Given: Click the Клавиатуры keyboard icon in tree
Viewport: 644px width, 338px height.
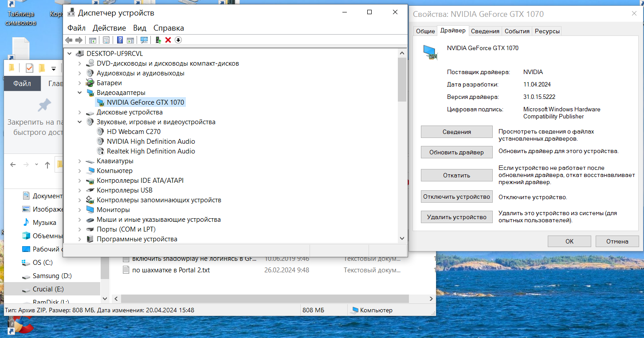Looking at the screenshot, I should (x=90, y=161).
